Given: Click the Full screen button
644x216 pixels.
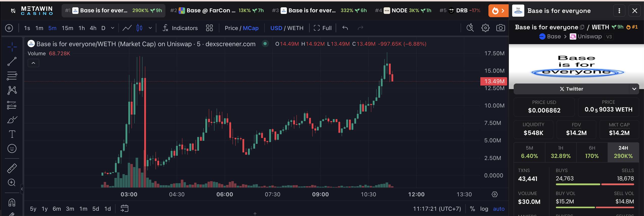Looking at the screenshot, I should point(323,28).
